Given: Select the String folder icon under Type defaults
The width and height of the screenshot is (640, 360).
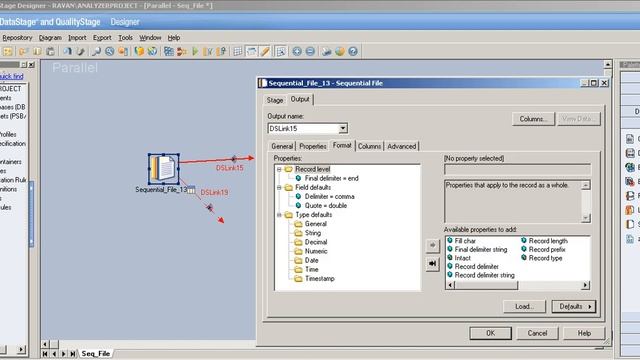Looking at the screenshot, I should pos(298,233).
